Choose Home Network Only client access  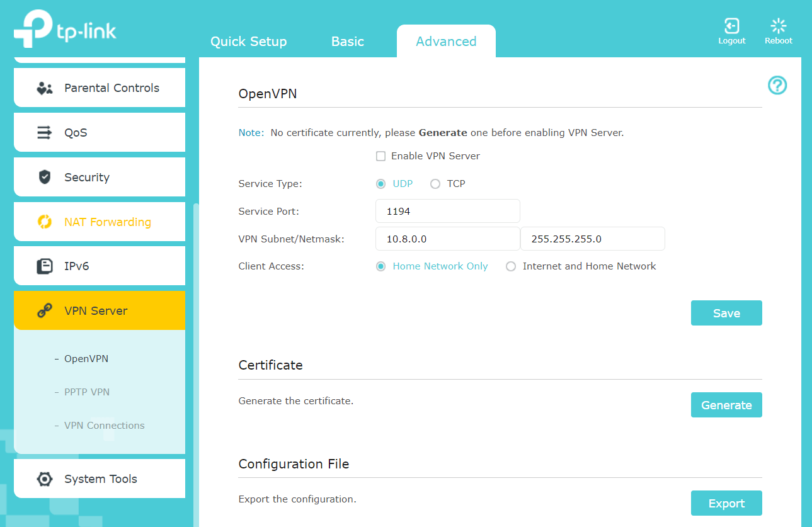click(x=380, y=266)
